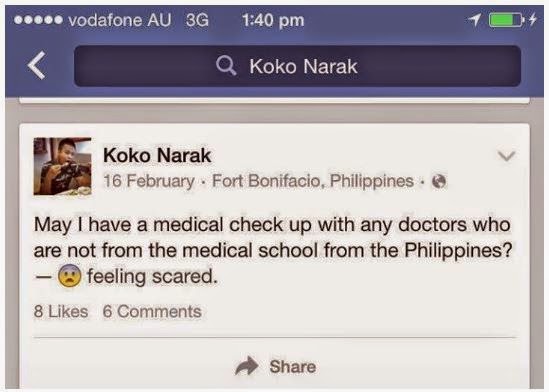Tap the share arrow icon
The image size is (549, 392).
coord(246,366)
